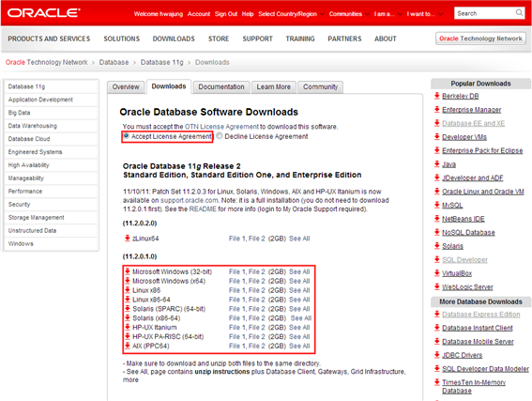Click the download icon beside Database Instant Client
532x401 pixels.
(x=437, y=328)
